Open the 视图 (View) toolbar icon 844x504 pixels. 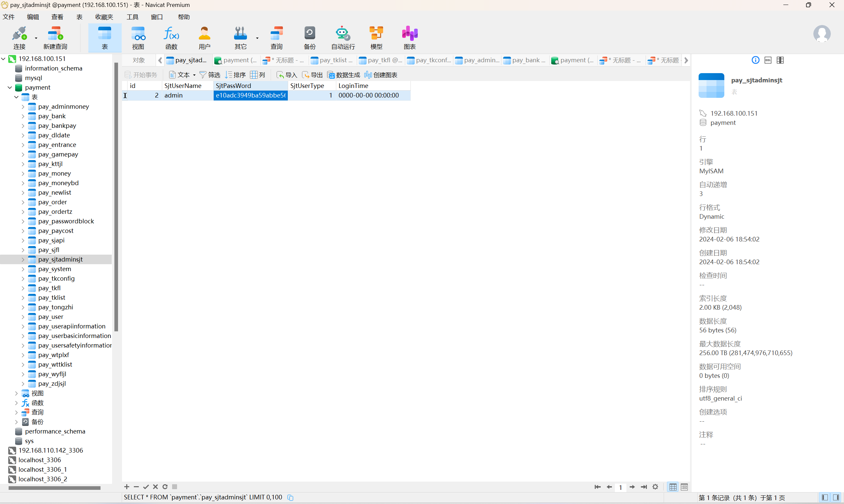point(138,38)
